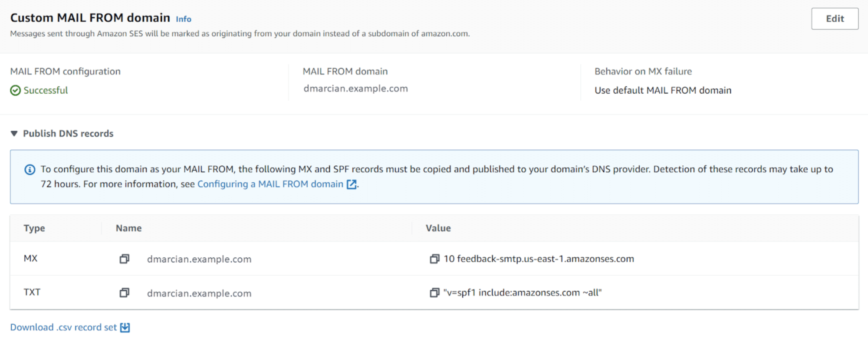Click the info circle icon in the blue banner
This screenshot has width=868, height=345.
30,170
